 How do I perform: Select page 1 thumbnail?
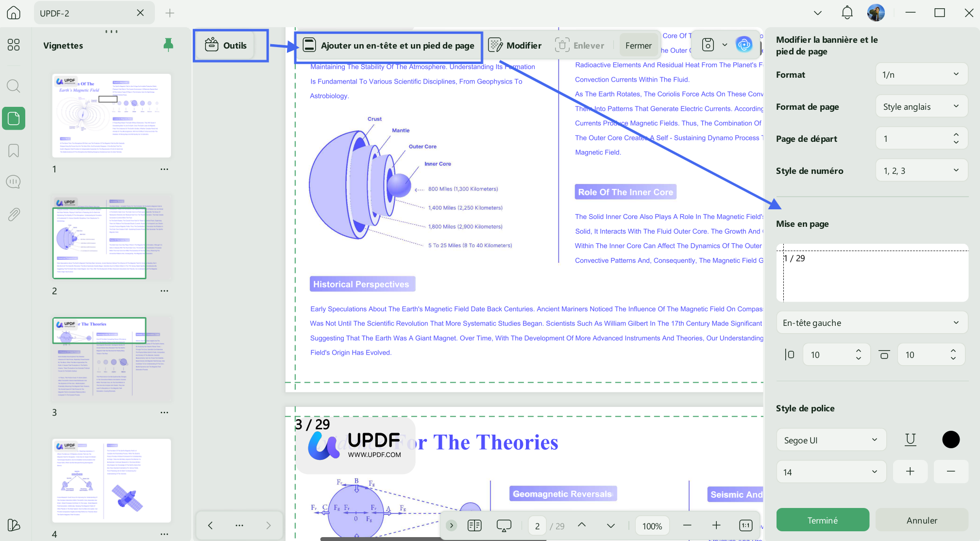coord(112,116)
